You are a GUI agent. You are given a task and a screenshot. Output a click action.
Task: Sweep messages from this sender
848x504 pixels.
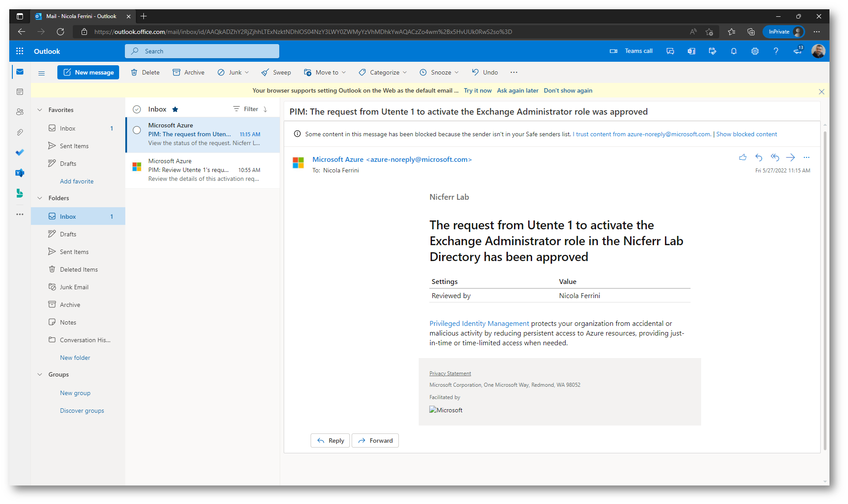coord(276,72)
